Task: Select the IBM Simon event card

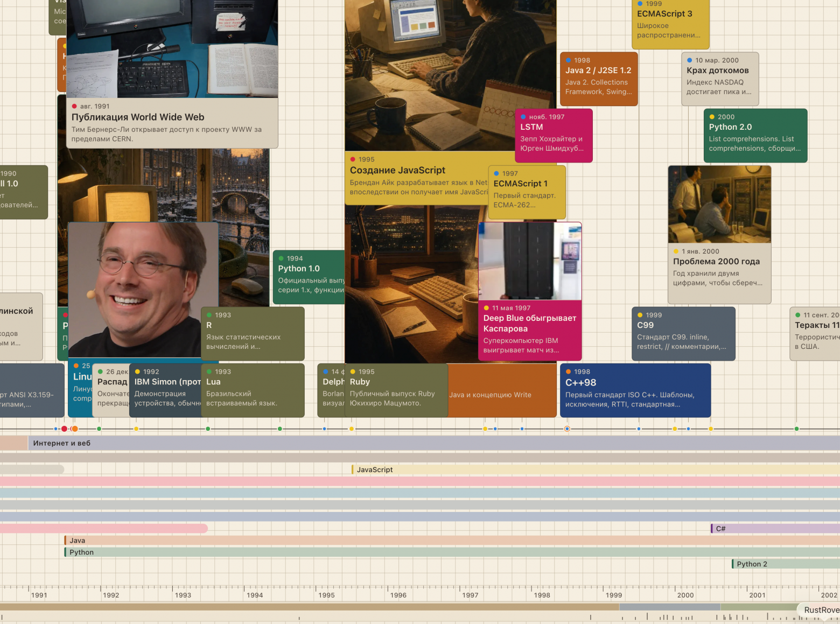Action: pos(165,390)
